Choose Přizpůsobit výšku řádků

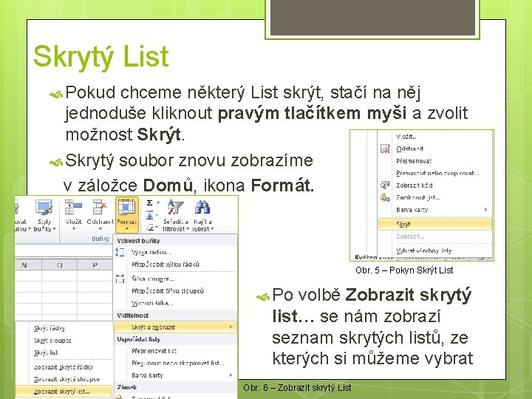coord(166,265)
